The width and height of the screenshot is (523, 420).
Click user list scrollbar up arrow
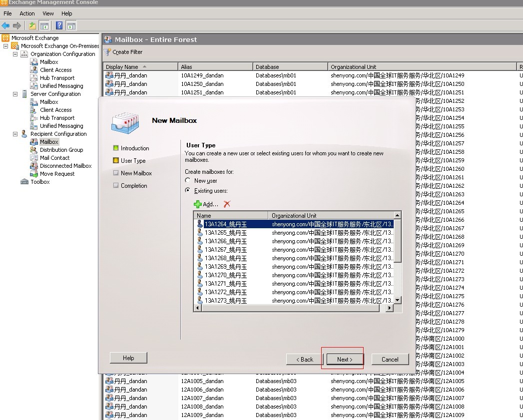tap(397, 215)
